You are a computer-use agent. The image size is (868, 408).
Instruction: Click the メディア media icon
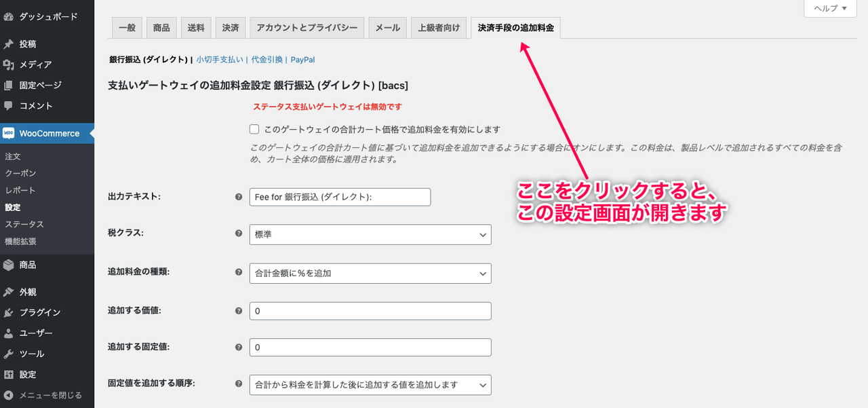[x=8, y=64]
